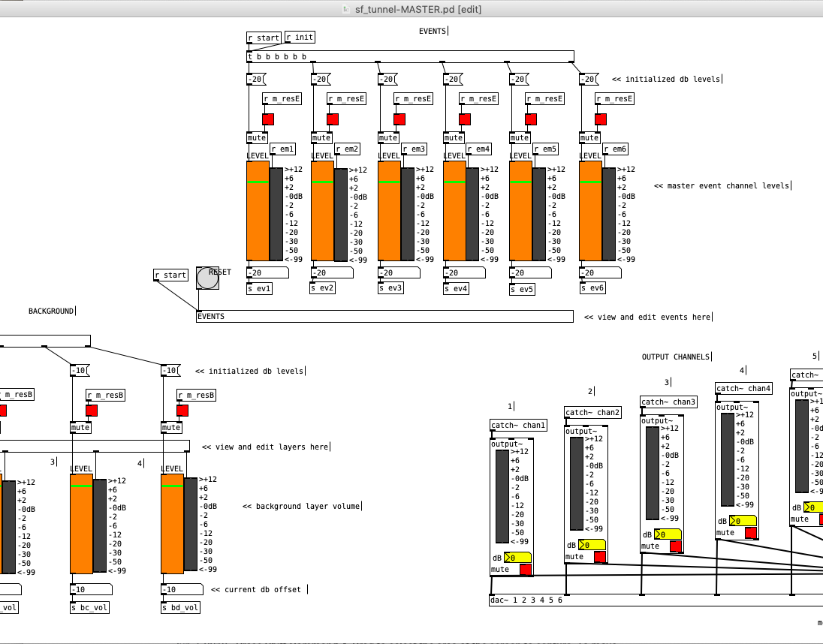Click the -20 message box above ev6 channel
The height and width of the screenshot is (644, 823).
pyautogui.click(x=589, y=80)
